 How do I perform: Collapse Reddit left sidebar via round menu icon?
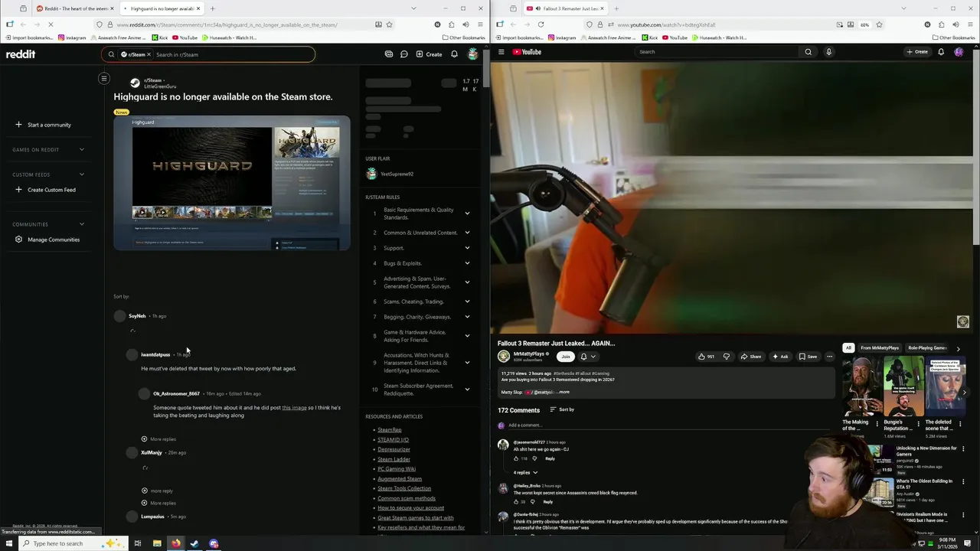click(x=104, y=78)
